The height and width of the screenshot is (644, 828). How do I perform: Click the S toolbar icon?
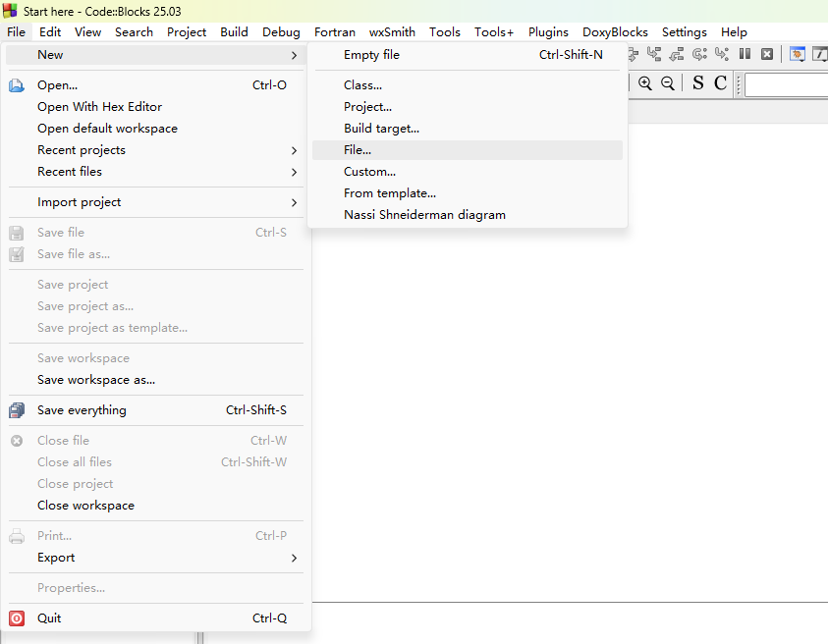[x=697, y=83]
